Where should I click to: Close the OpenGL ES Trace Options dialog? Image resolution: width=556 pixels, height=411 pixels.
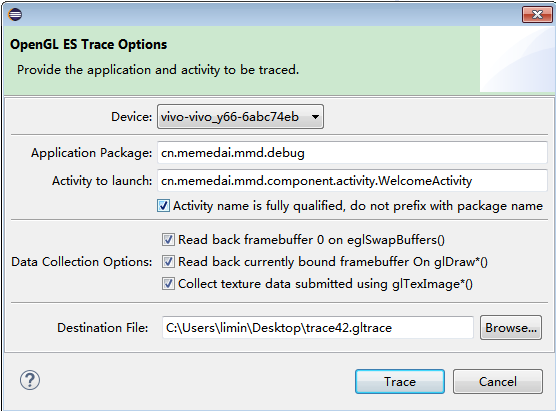tap(537, 15)
